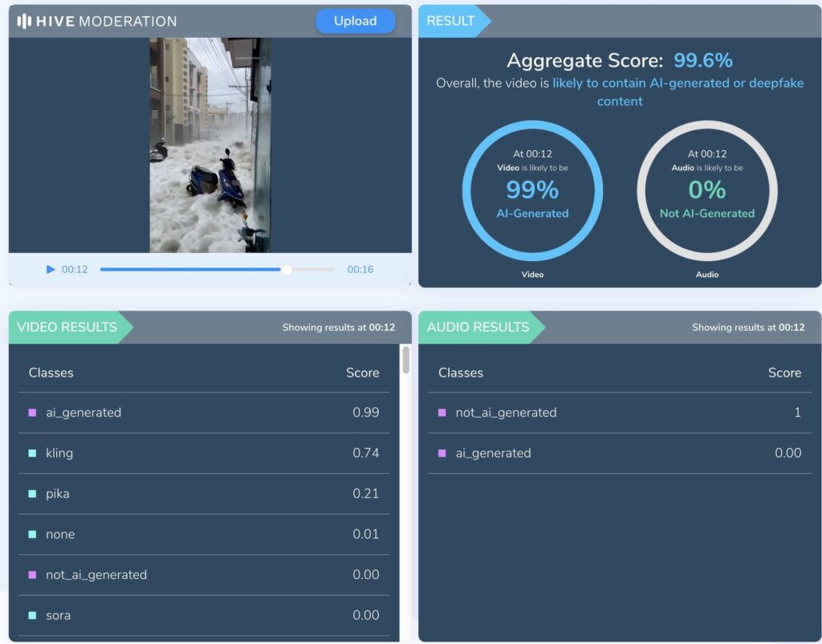Click the pika score 0.21
Image resolution: width=822 pixels, height=644 pixels.
[366, 493]
